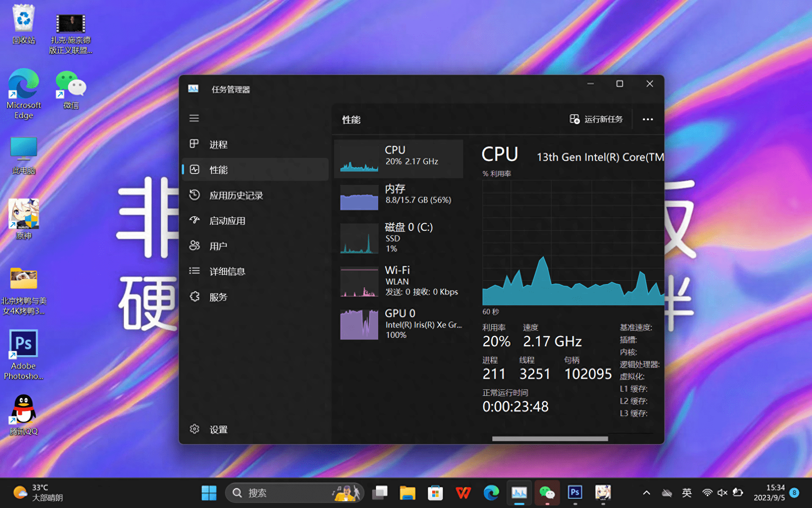The image size is (812, 508).
Task: Open the Services (服务) page
Action: 218,297
